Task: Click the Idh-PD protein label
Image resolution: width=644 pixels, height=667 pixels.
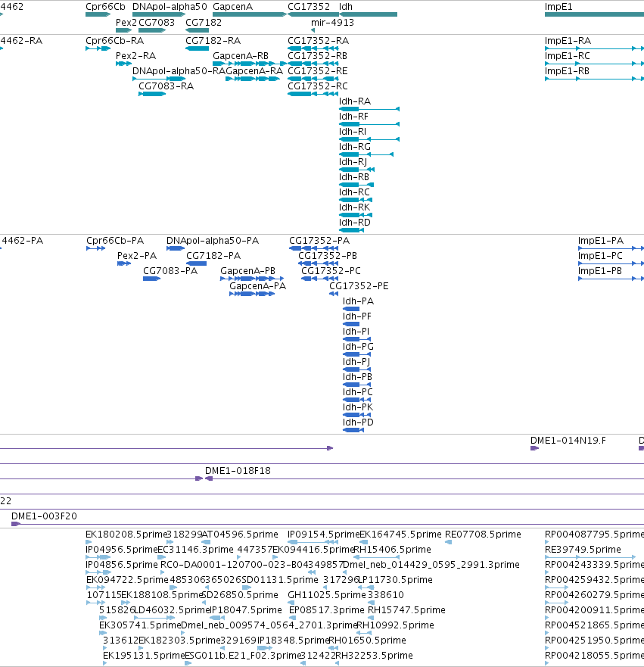Action: tap(359, 422)
